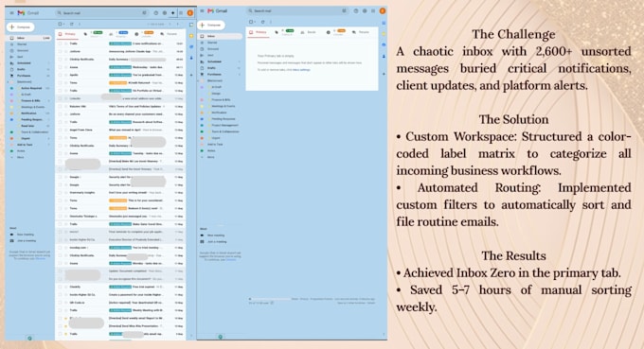Click account avatar in right Gmail window
The height and width of the screenshot is (349, 644).
tap(383, 11)
